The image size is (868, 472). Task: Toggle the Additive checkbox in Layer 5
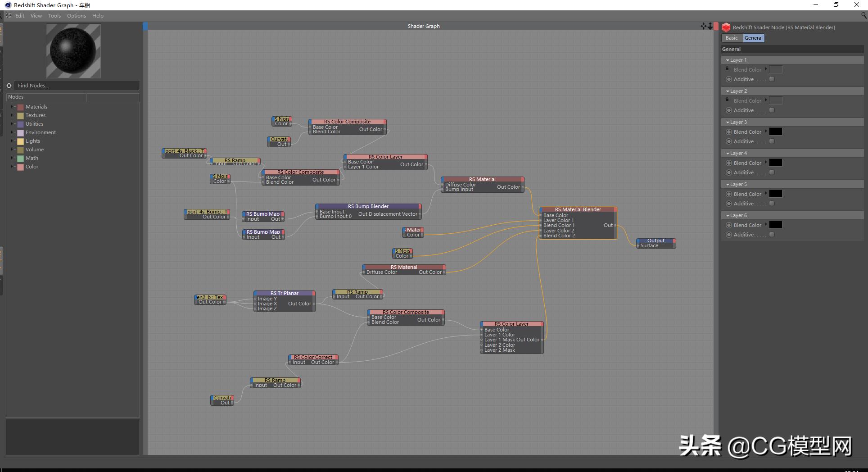(x=772, y=204)
